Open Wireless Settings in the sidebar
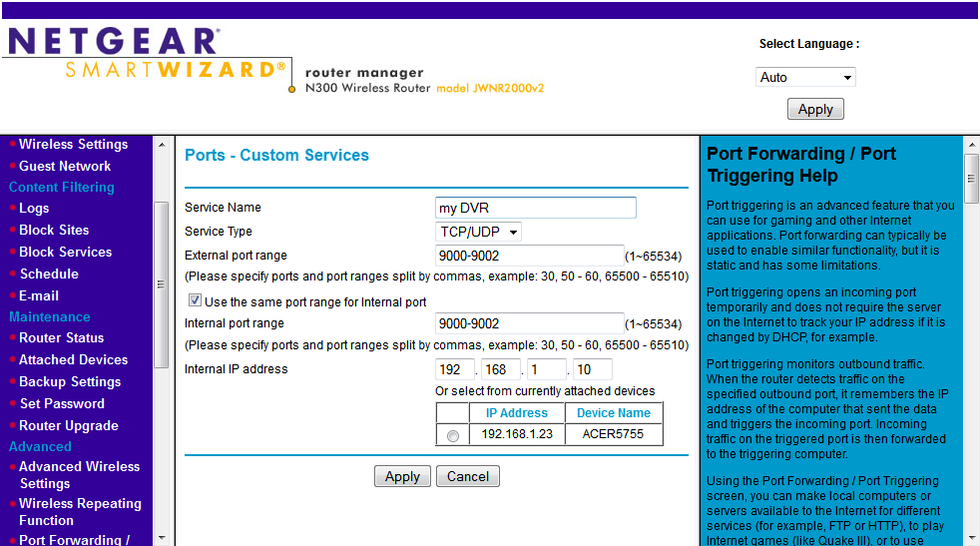Image resolution: width=980 pixels, height=546 pixels. [x=73, y=144]
